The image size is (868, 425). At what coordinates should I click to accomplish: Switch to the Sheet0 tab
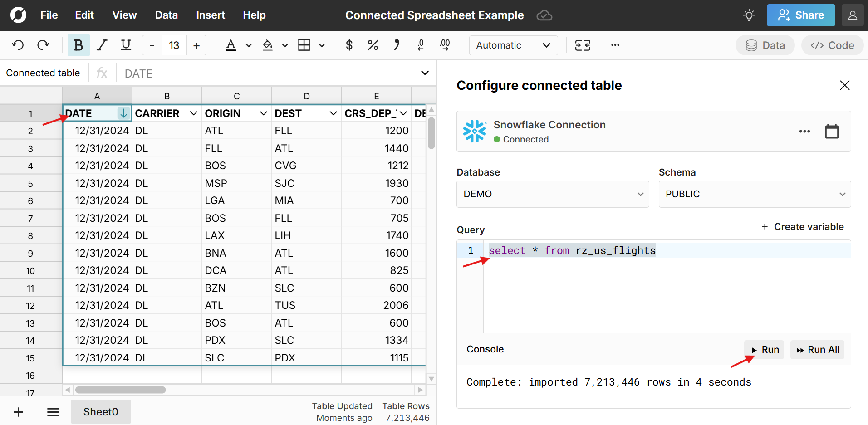click(x=101, y=412)
